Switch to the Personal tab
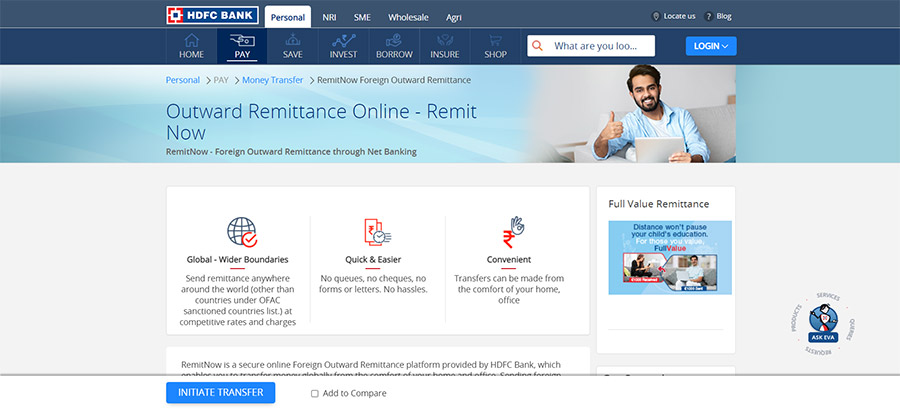Screen dimensions: 900x410 pyautogui.click(x=288, y=17)
